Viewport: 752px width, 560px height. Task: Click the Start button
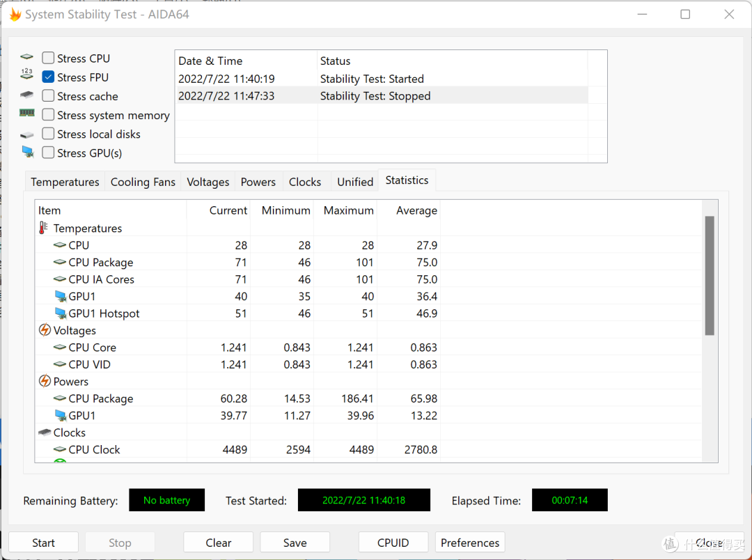[44, 543]
